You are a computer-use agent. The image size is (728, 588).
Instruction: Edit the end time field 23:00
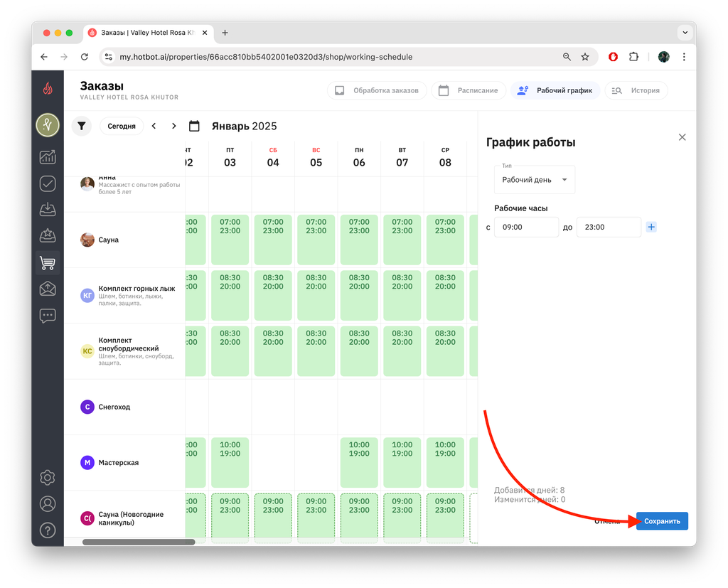(x=609, y=227)
